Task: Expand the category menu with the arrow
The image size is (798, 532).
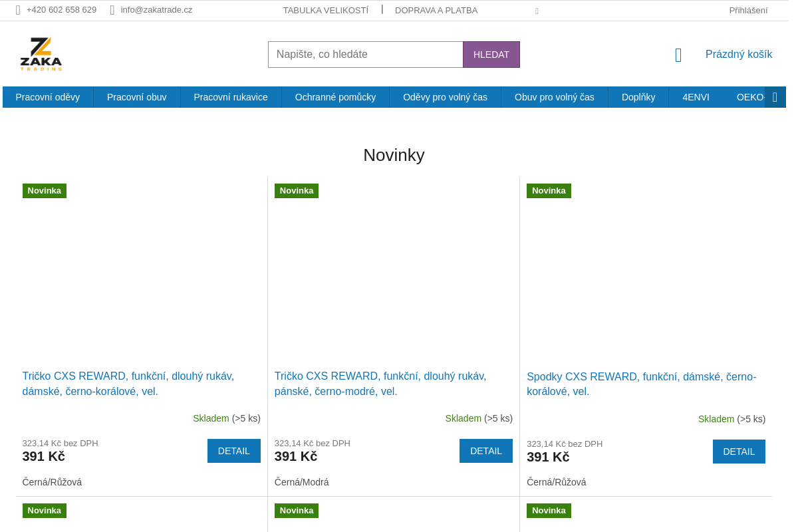Action: (x=775, y=97)
